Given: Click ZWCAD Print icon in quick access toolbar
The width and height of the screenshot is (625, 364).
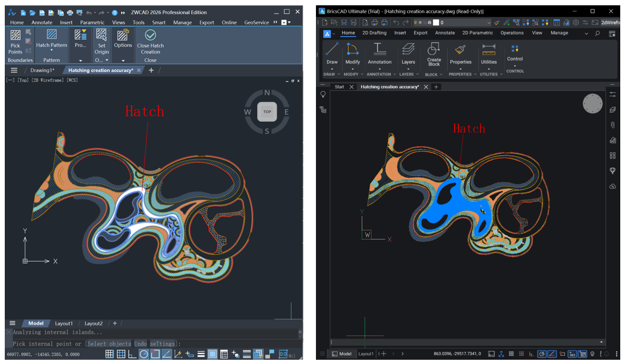Looking at the screenshot, I should click(x=70, y=13).
